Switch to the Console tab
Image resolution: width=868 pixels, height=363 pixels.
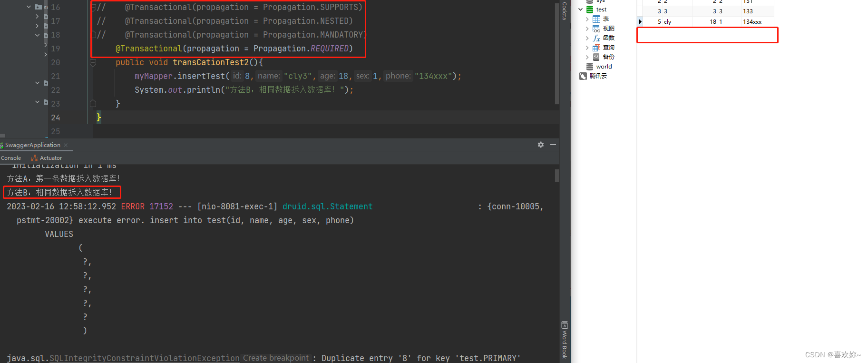[x=11, y=158]
